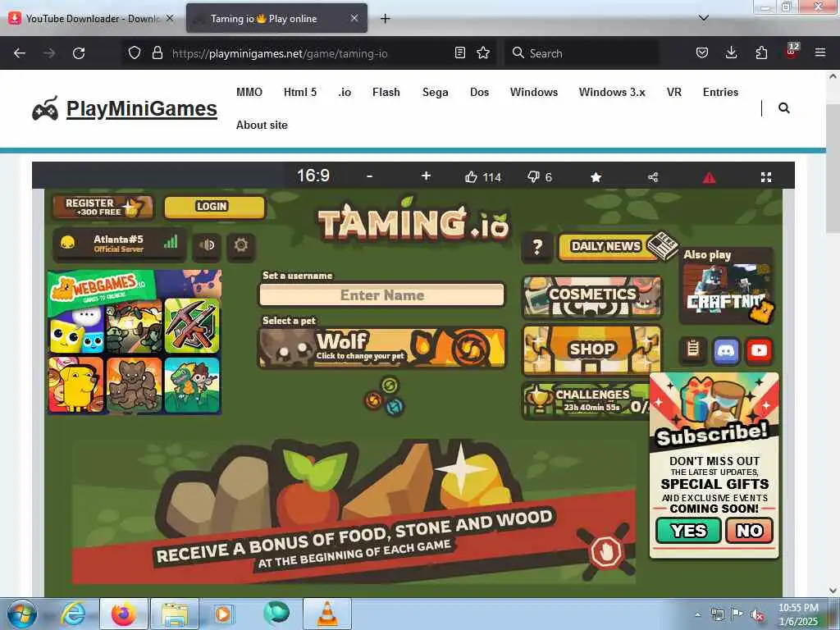Viewport: 840px width, 630px height.
Task: Open the Windows Start button
Action: point(21,614)
